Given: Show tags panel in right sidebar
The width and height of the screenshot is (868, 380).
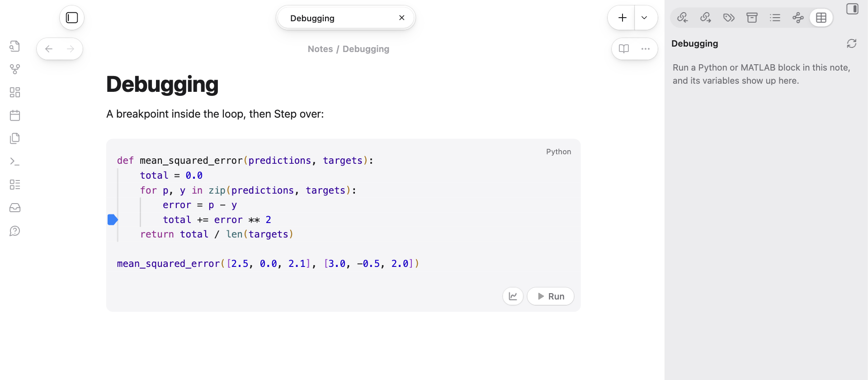Looking at the screenshot, I should [729, 18].
